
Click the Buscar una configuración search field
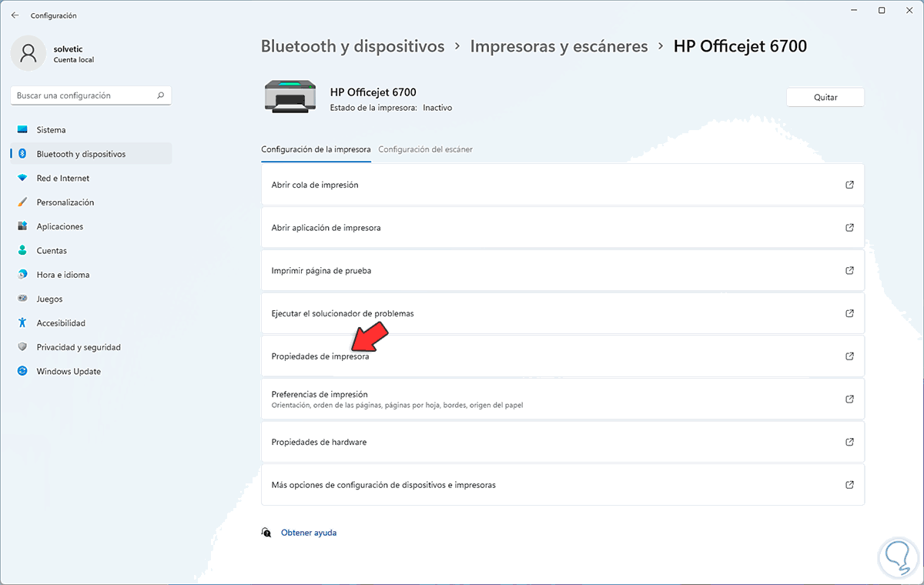(91, 95)
